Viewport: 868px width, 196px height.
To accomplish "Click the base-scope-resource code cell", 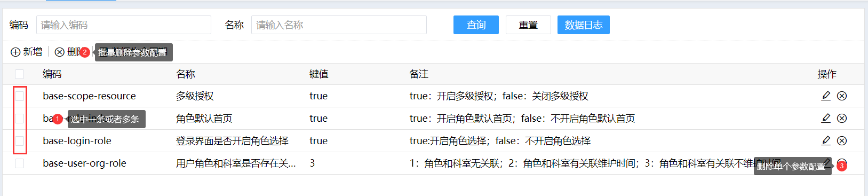I will 89,96.
